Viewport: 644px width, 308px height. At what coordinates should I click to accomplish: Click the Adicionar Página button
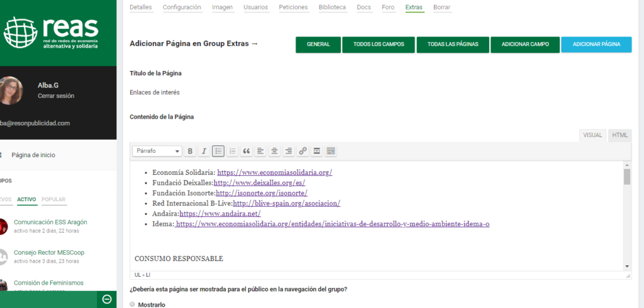[x=596, y=45]
